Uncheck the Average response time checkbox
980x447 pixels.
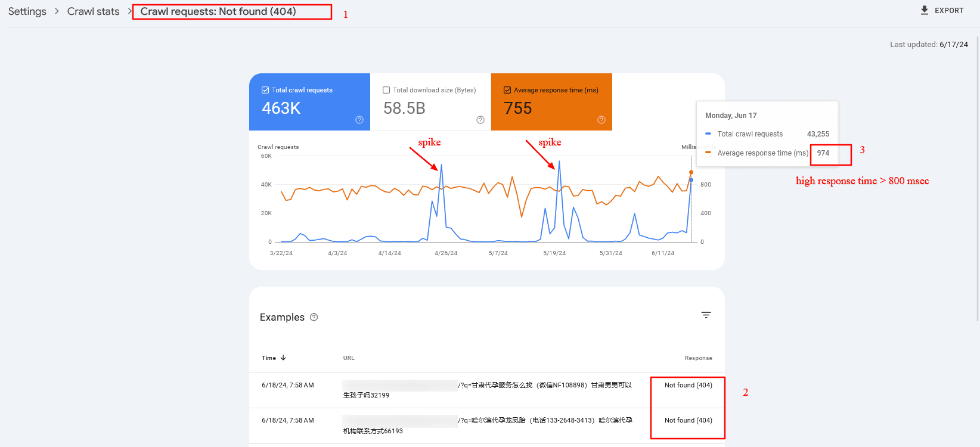click(x=507, y=90)
